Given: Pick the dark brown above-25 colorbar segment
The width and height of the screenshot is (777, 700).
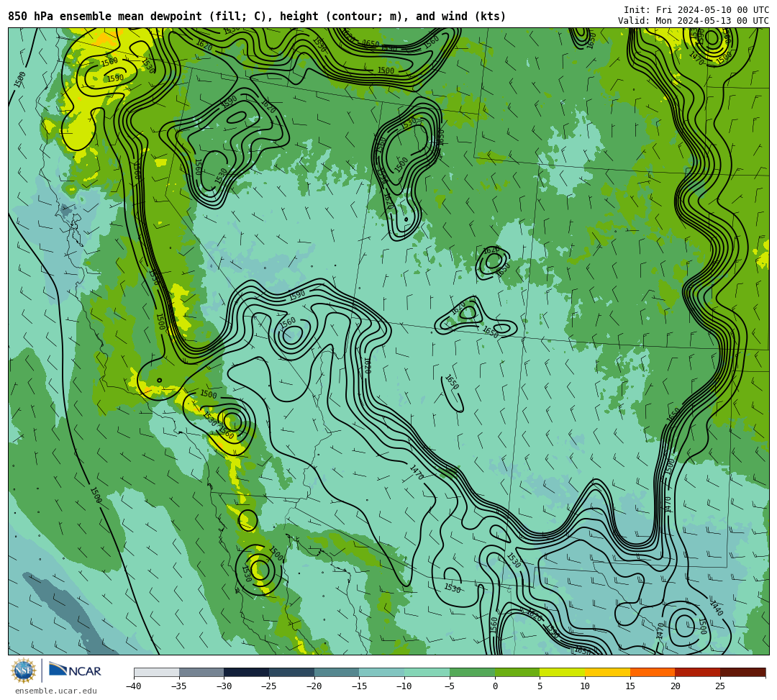Looking at the screenshot, I should coord(742,672).
